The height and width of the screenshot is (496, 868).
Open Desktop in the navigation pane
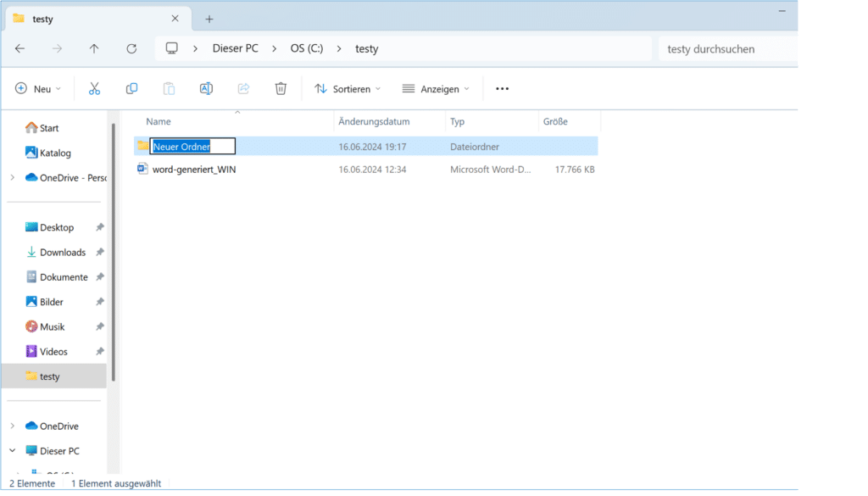pos(50,227)
